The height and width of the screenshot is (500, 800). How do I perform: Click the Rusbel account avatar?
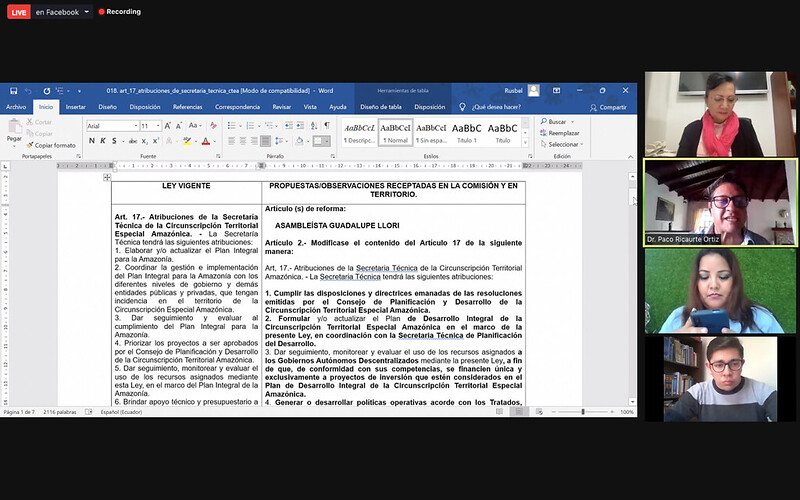[534, 91]
